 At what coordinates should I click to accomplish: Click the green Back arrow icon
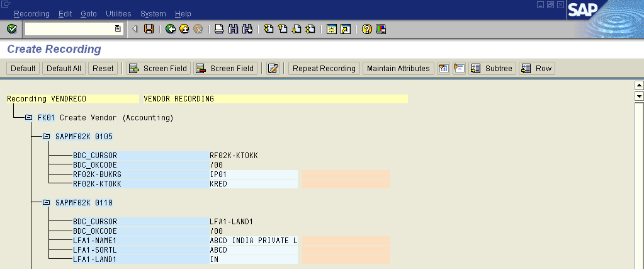point(171,29)
